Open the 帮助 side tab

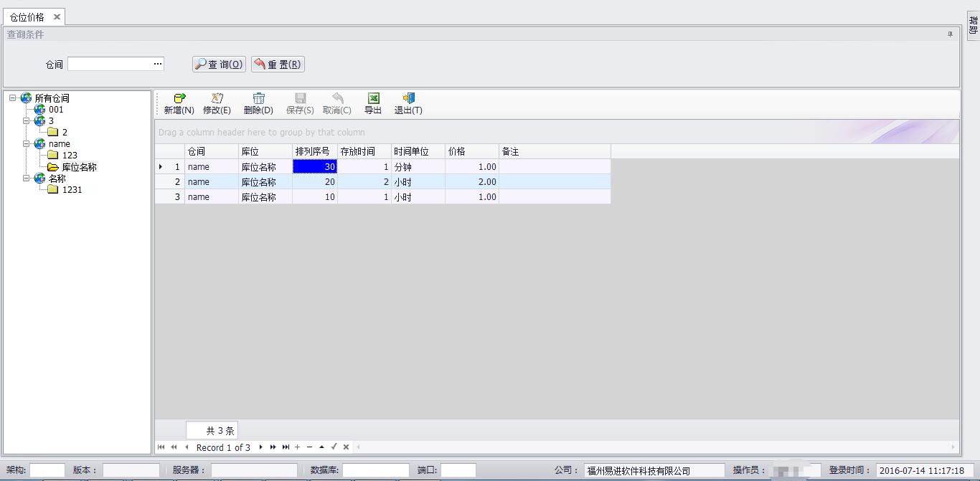click(x=973, y=27)
